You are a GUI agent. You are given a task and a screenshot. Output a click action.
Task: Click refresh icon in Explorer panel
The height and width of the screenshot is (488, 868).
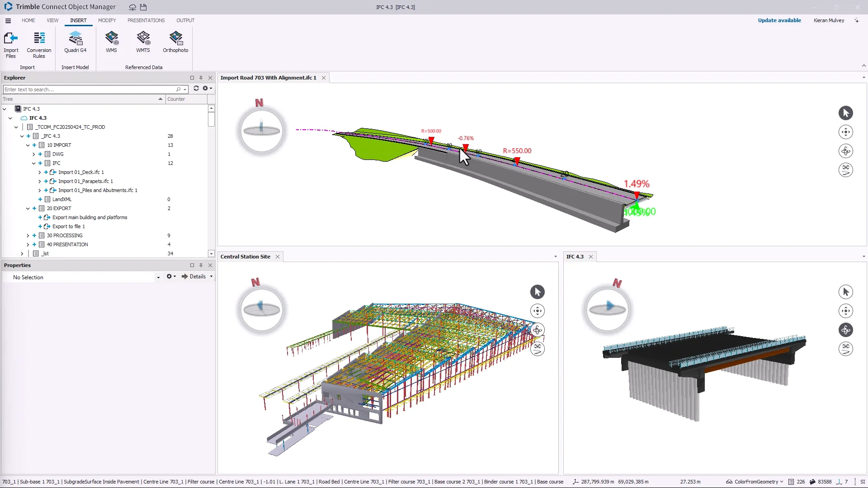(196, 89)
